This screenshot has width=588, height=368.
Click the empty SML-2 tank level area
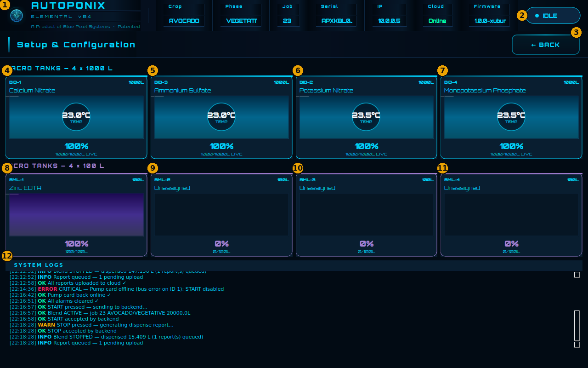[x=221, y=215]
